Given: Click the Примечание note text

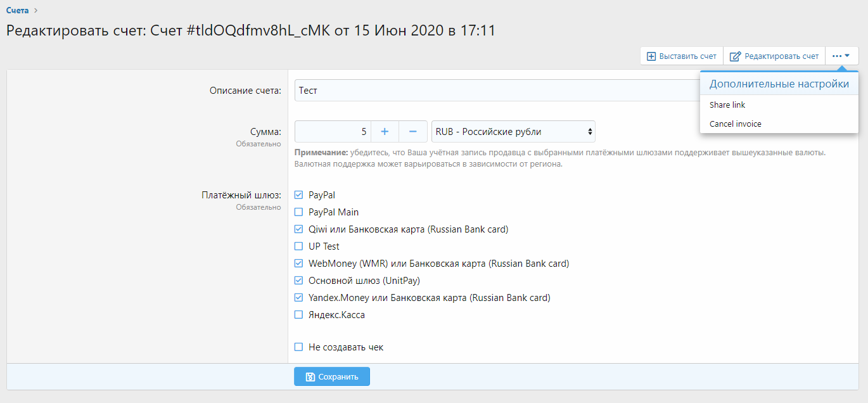Looking at the screenshot, I should pyautogui.click(x=560, y=158).
